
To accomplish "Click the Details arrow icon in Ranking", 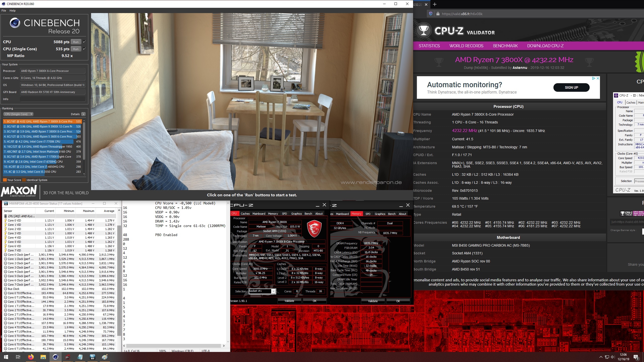I will pos(84,114).
